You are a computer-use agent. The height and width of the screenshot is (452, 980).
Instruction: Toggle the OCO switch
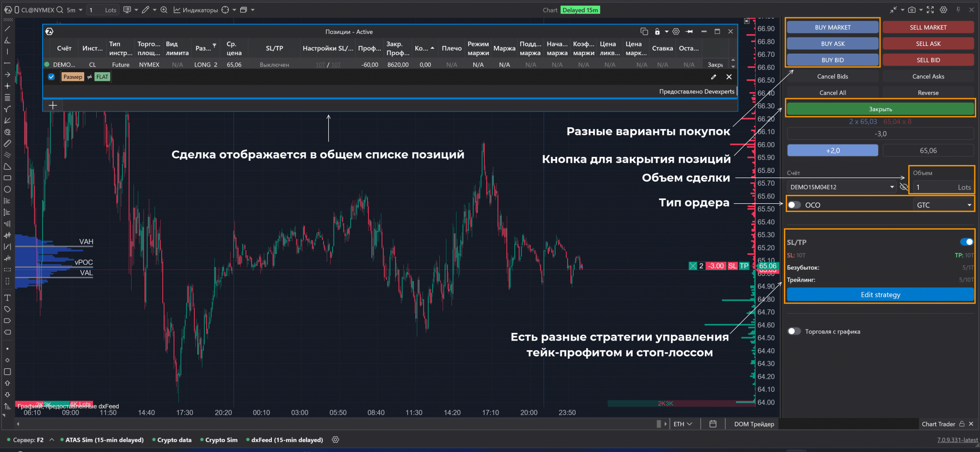pyautogui.click(x=794, y=205)
